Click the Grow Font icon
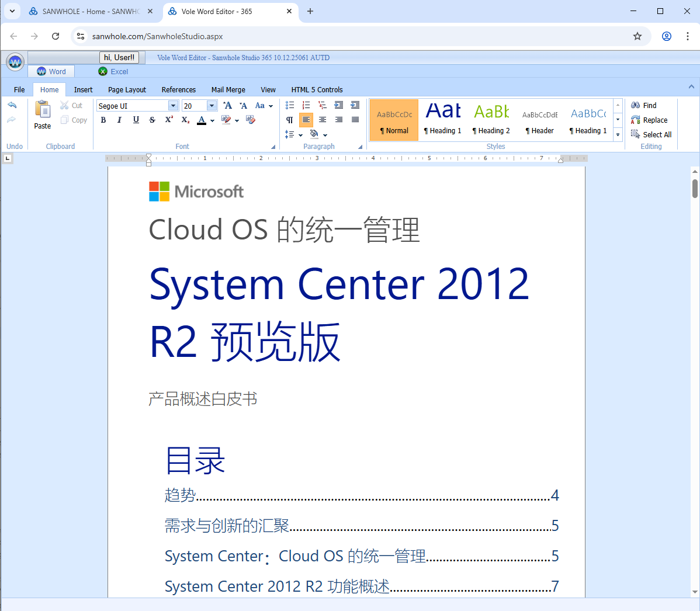The height and width of the screenshot is (611, 700). [228, 106]
